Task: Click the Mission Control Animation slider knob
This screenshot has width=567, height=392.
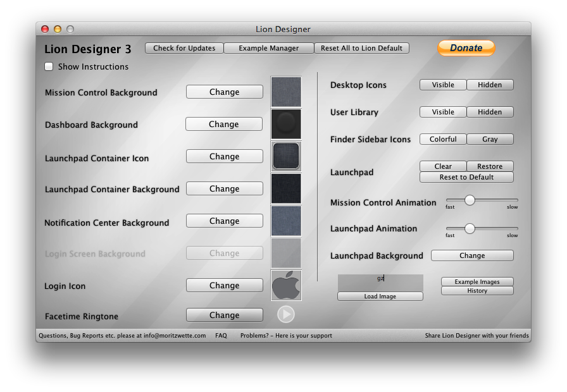Action: coord(470,200)
